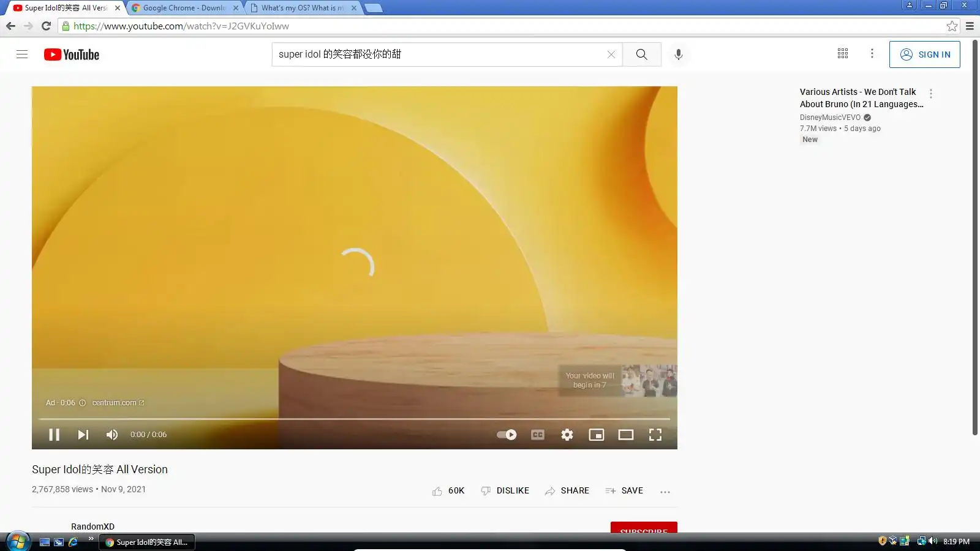Image resolution: width=980 pixels, height=551 pixels.
Task: View the site security padlock info
Action: [x=66, y=26]
